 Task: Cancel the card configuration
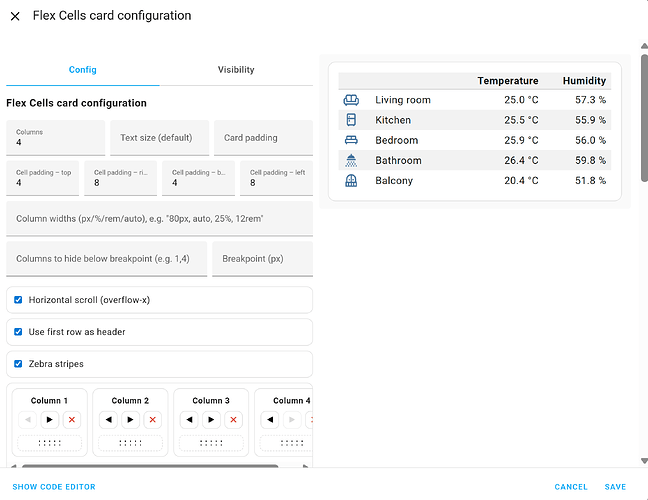pos(571,487)
